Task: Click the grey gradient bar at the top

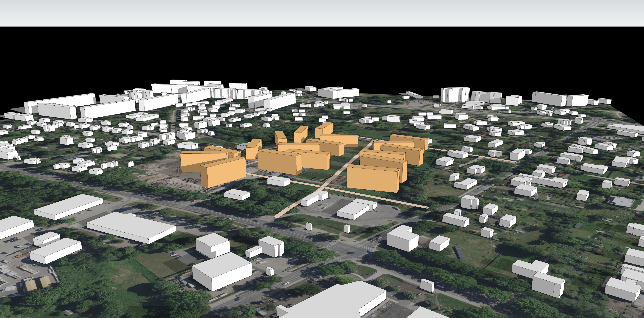Action: pyautogui.click(x=322, y=13)
